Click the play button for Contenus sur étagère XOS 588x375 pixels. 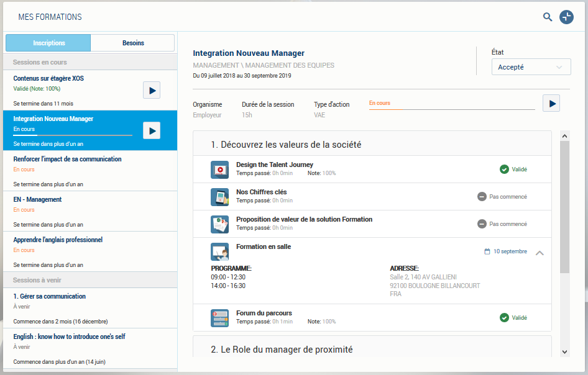152,89
